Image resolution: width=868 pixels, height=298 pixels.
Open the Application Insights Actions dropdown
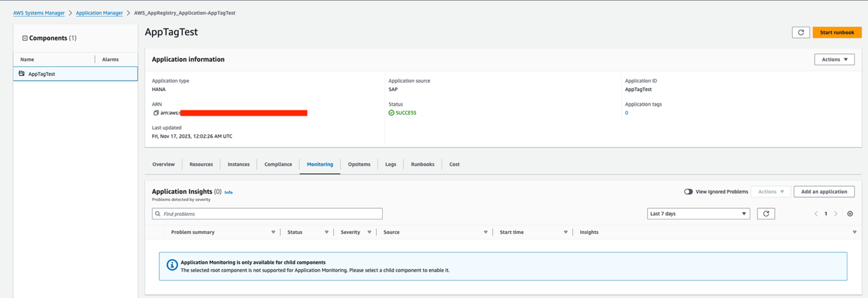770,192
